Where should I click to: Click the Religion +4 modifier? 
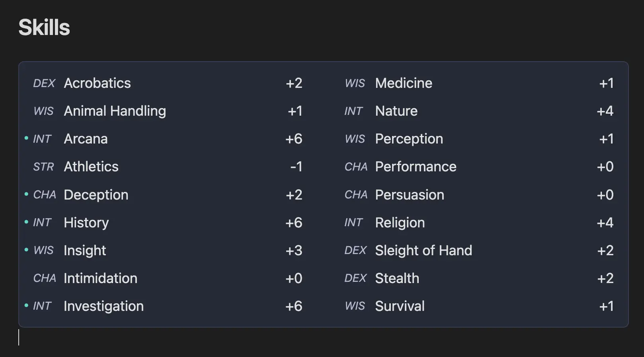tap(605, 223)
